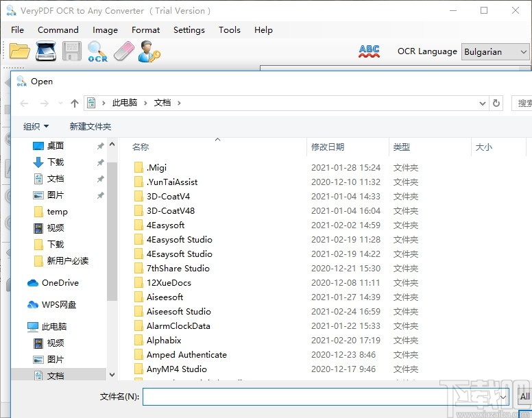Image resolution: width=532 pixels, height=418 pixels.
Task: Go back in the Open dialog
Action: pyautogui.click(x=24, y=103)
